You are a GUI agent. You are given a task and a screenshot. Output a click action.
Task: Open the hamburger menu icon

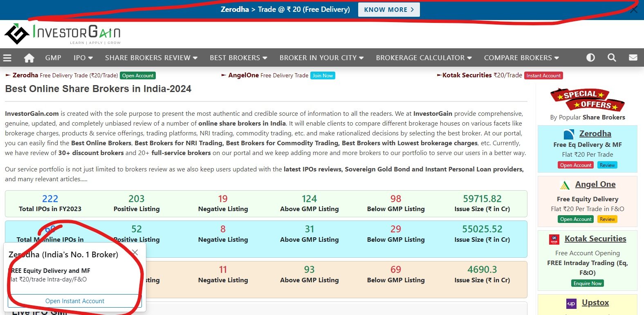point(7,58)
